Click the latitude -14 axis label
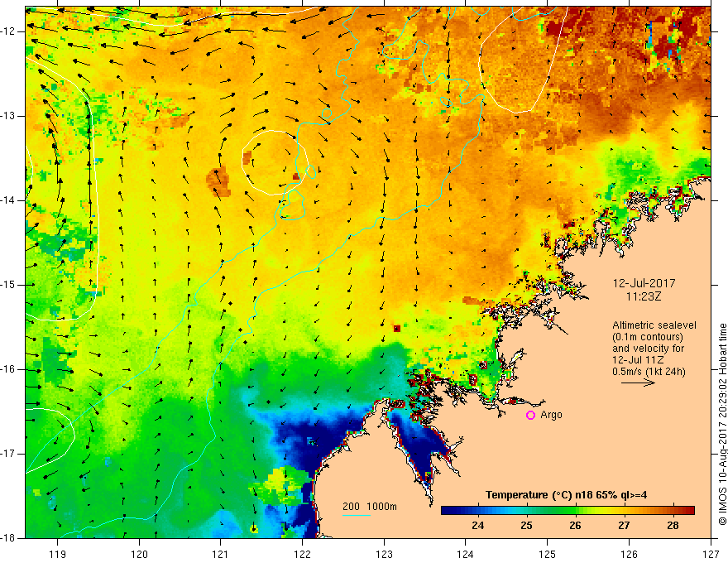728x563 pixels. [9, 200]
